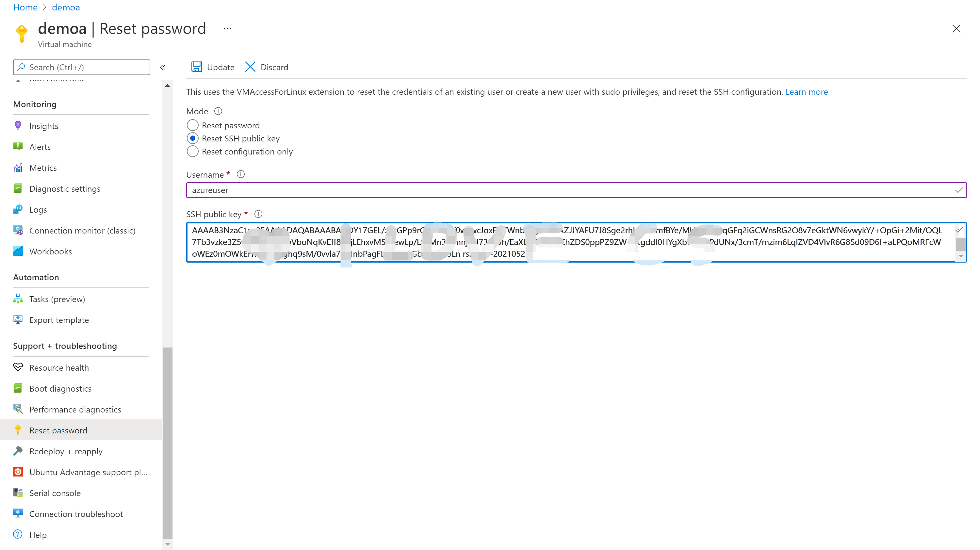
Task: Click the Alerts green icon
Action: click(x=18, y=146)
